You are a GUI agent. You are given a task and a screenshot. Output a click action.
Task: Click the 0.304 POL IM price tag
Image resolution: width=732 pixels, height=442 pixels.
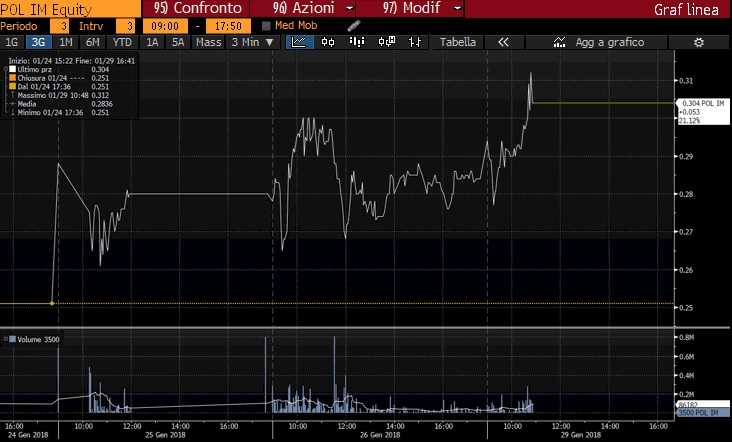pyautogui.click(x=703, y=112)
